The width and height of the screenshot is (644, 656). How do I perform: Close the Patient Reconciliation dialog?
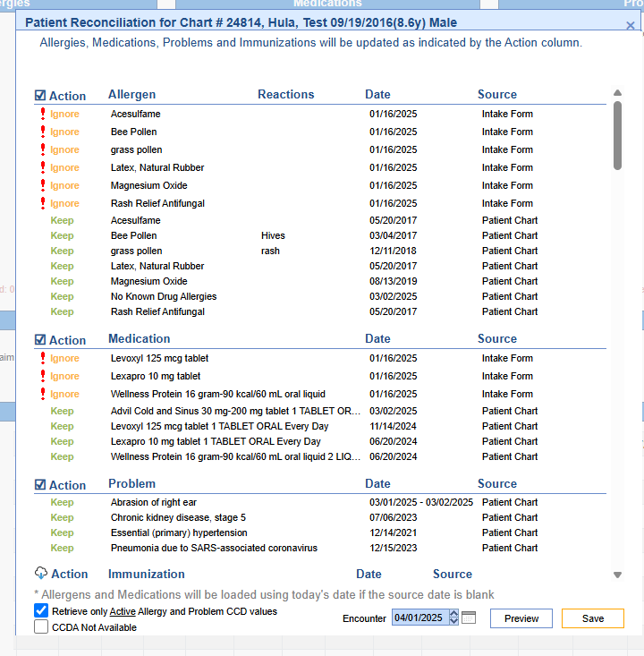click(631, 26)
